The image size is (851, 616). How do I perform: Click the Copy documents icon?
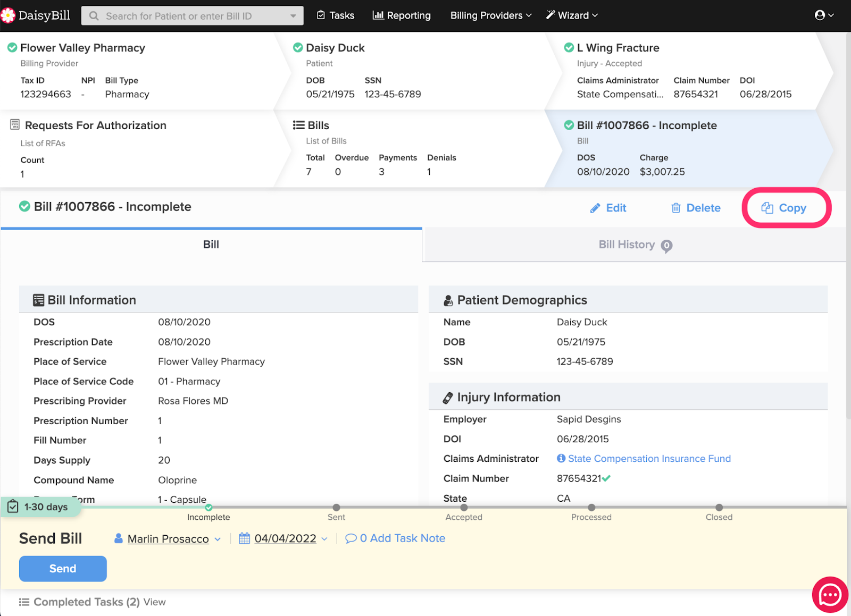(x=767, y=208)
